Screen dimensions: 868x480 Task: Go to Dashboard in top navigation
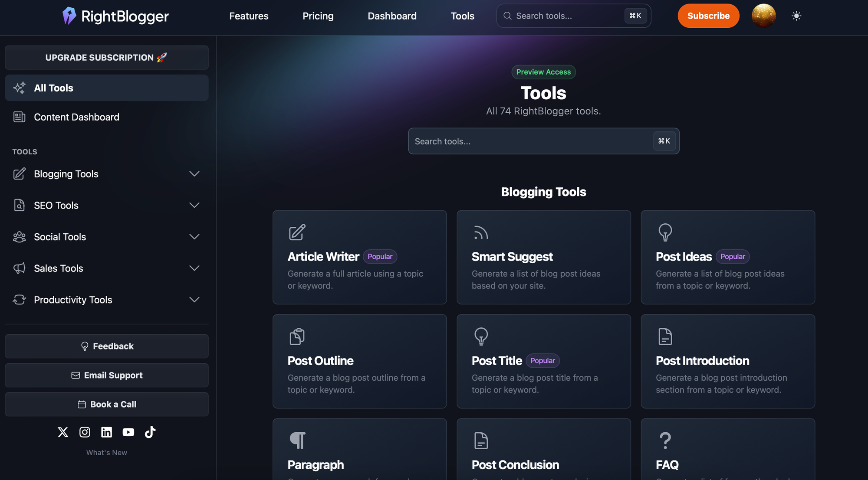click(392, 16)
